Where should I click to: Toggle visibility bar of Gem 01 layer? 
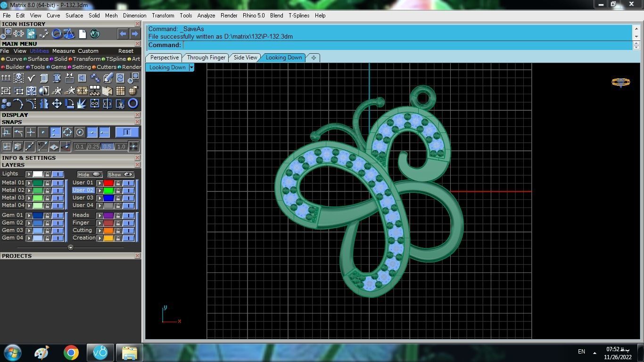point(58,215)
